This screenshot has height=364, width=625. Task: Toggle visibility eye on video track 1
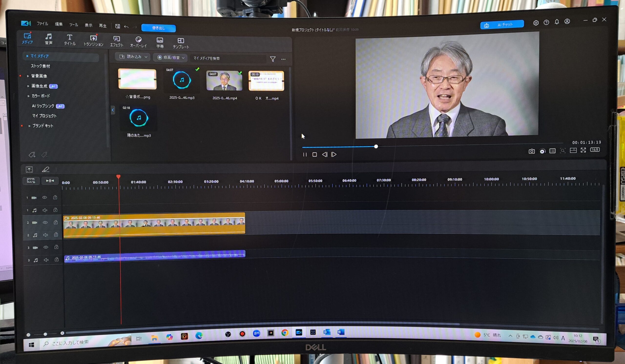(44, 197)
